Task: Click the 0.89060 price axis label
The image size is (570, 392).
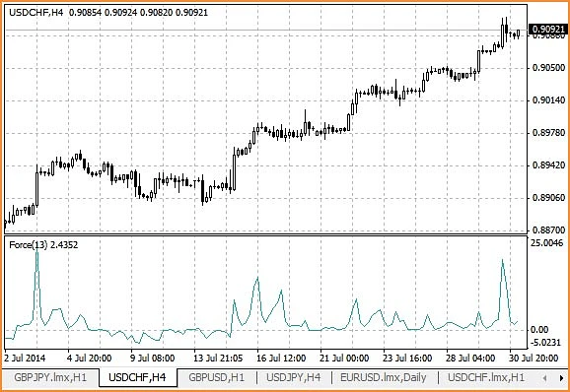Action: click(x=548, y=198)
